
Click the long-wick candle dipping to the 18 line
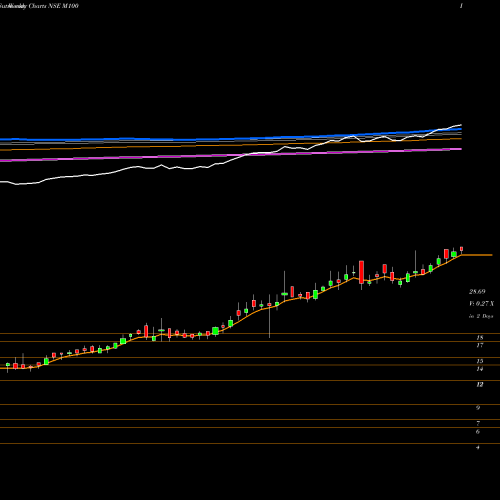(x=269, y=315)
